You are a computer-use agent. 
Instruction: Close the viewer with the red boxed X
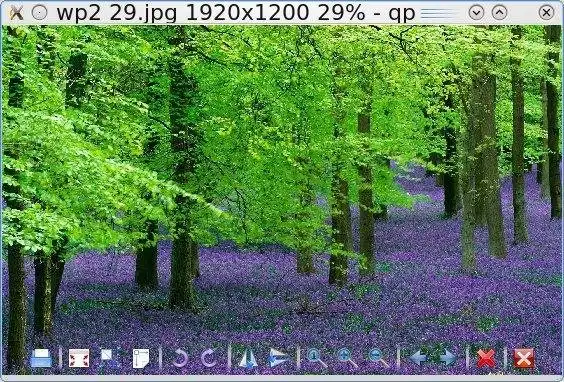pos(524,358)
